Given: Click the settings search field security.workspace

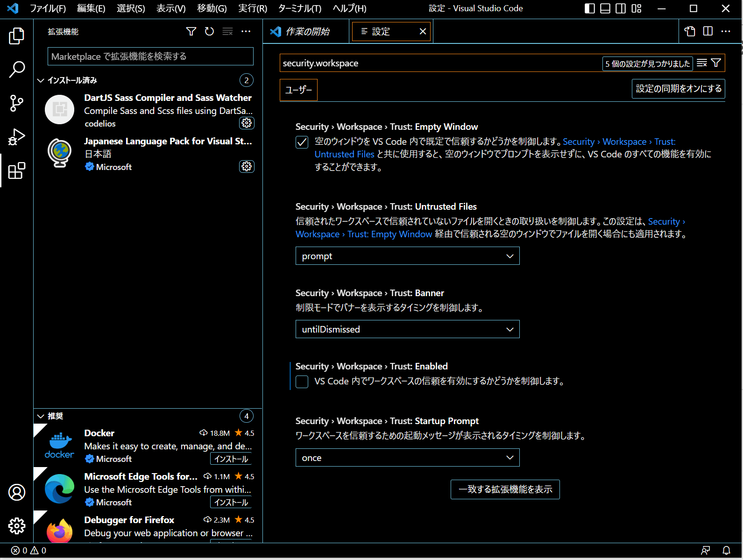Looking at the screenshot, I should pos(440,63).
